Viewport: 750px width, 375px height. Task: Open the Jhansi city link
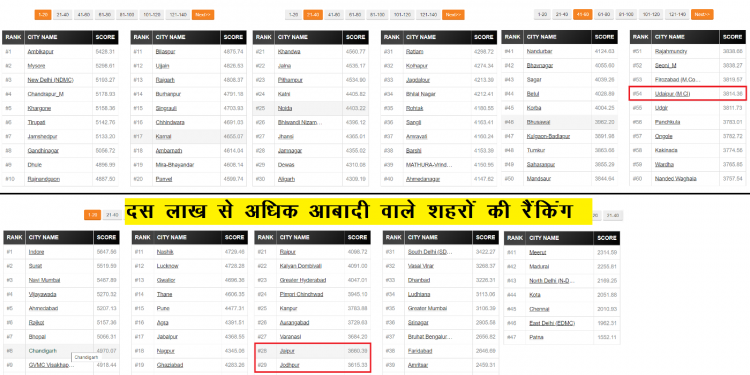click(x=286, y=136)
